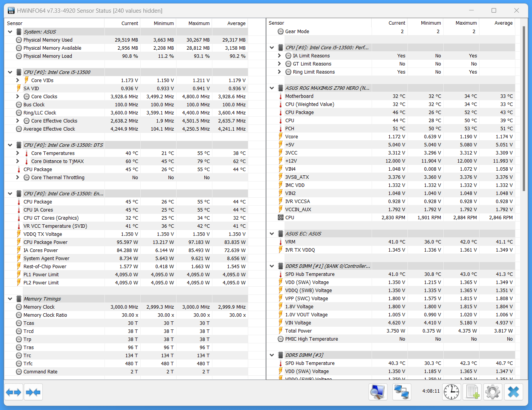Expand the Core Clocks row
Screen dimensions: 532x410
(x=18, y=96)
